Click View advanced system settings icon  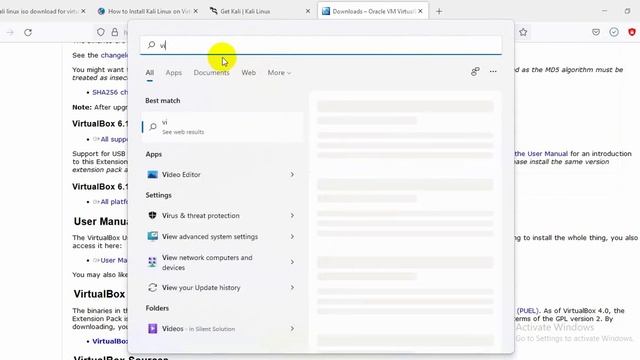(152, 236)
